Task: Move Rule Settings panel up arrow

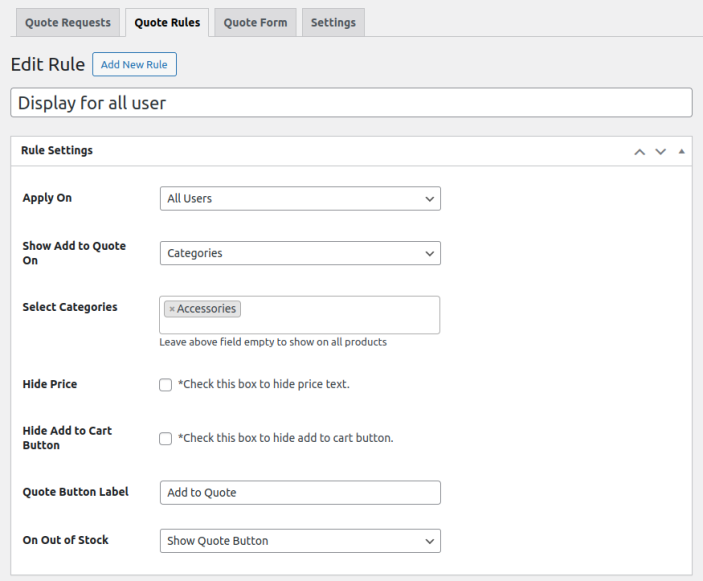Action: tap(640, 152)
